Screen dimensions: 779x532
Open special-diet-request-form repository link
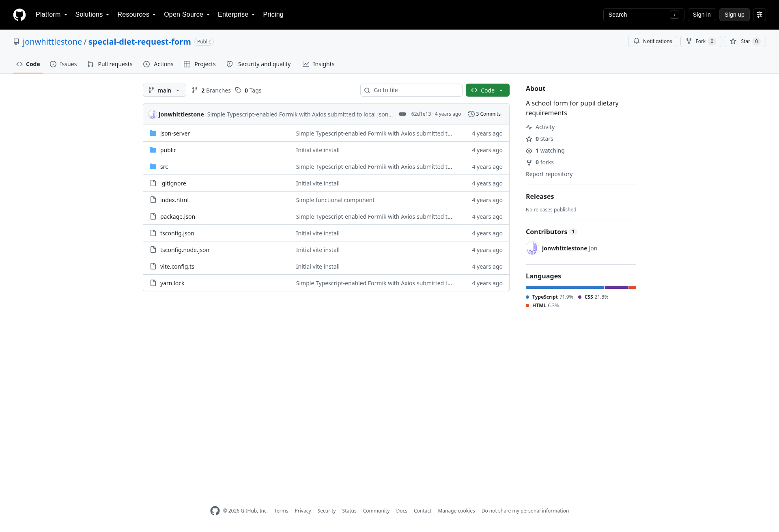pos(140,42)
